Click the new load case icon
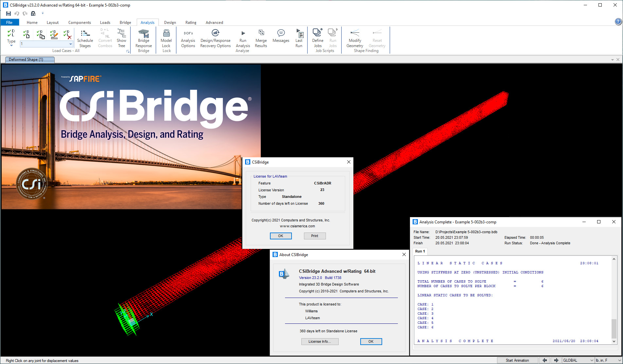Image resolution: width=623 pixels, height=364 pixels. coord(27,34)
